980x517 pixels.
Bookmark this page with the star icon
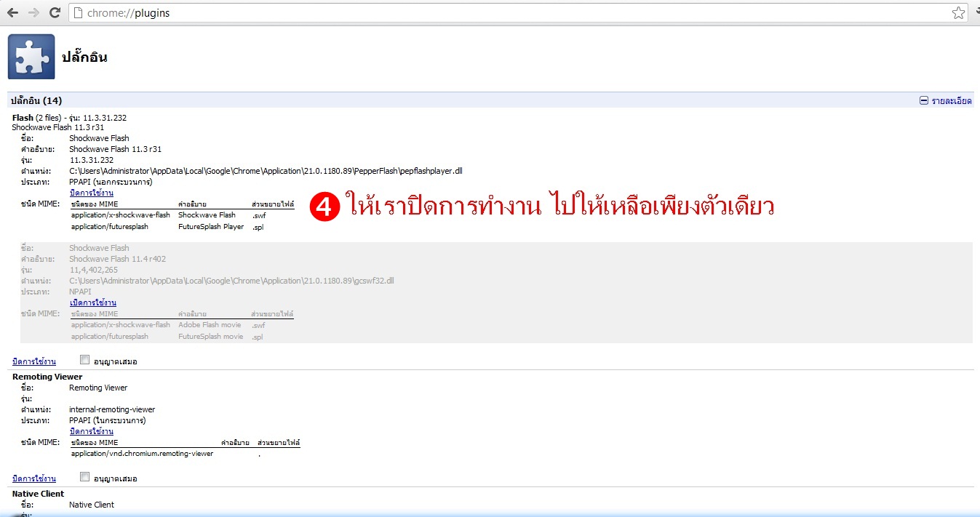(x=960, y=13)
